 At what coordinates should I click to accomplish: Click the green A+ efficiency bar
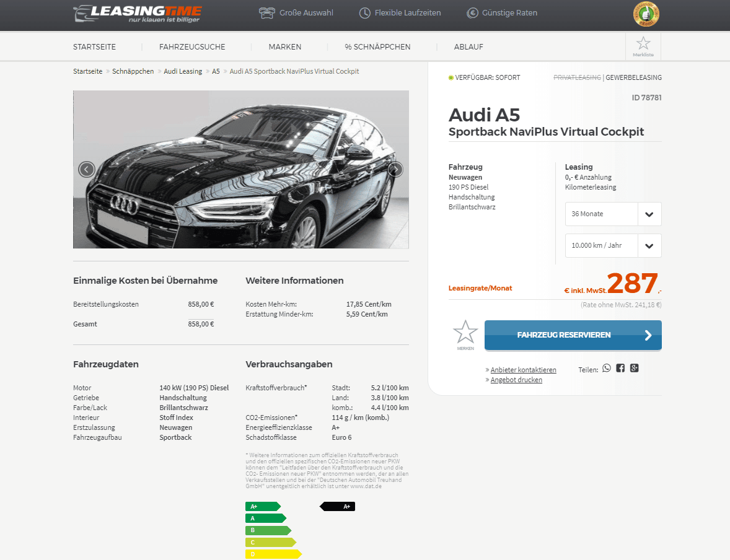263,507
